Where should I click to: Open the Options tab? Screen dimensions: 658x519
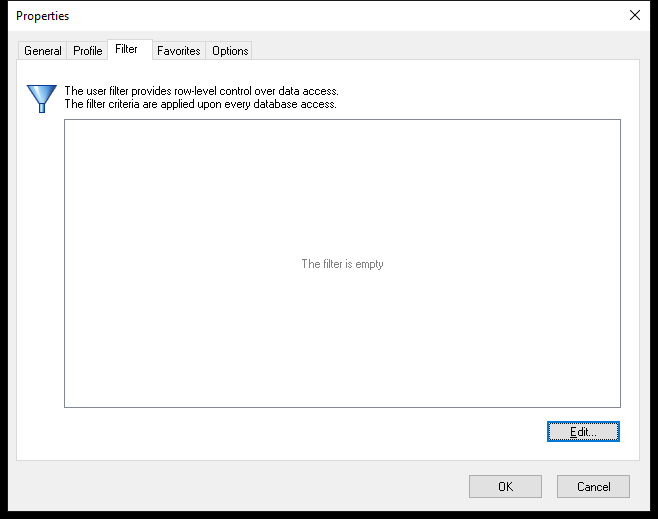tap(230, 51)
